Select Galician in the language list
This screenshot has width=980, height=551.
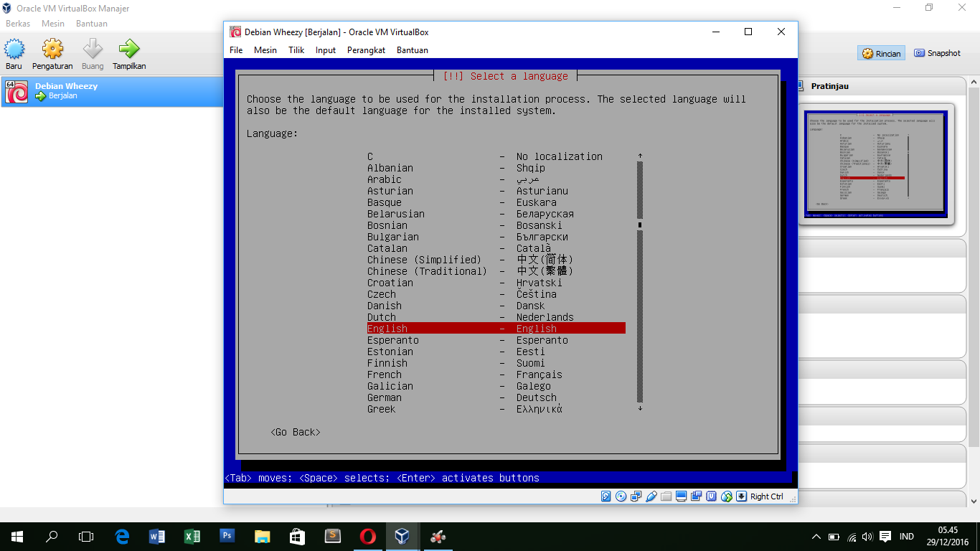(496, 386)
